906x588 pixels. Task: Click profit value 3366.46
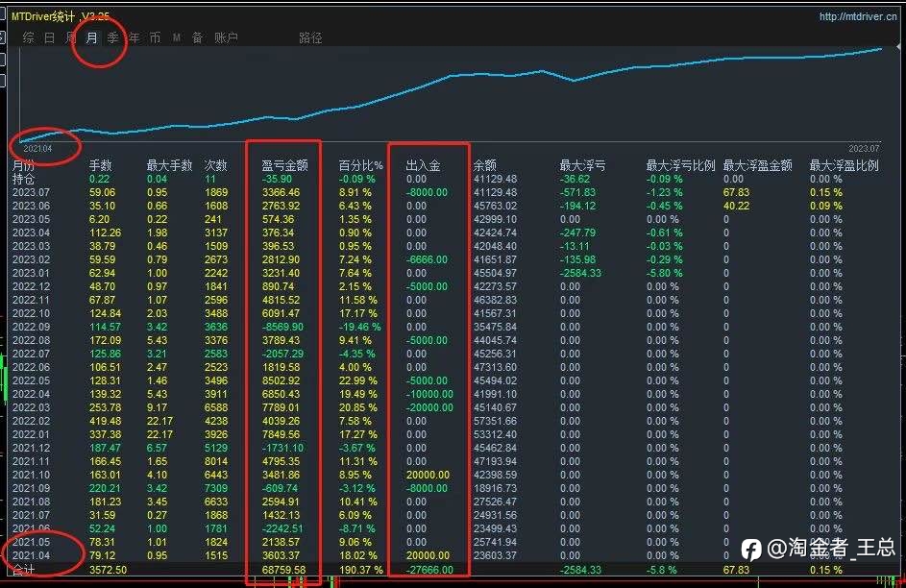coord(281,192)
